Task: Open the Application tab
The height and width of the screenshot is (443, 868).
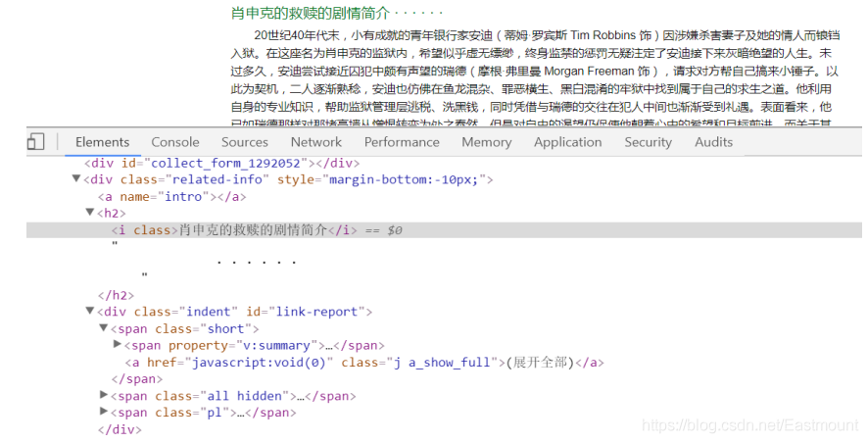Action: pos(567,142)
